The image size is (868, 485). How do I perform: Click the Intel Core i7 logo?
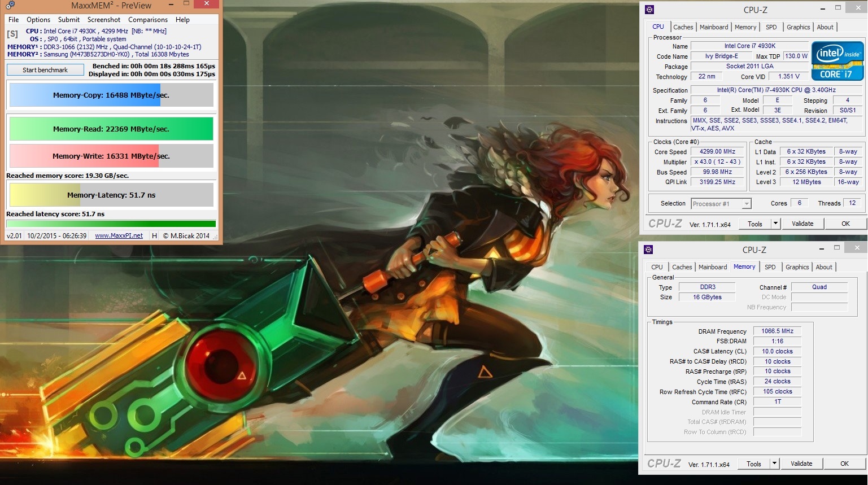tap(838, 60)
